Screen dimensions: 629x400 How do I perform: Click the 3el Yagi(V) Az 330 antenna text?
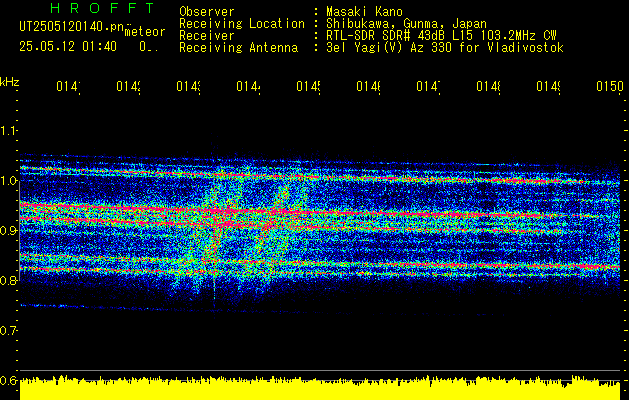coord(445,48)
